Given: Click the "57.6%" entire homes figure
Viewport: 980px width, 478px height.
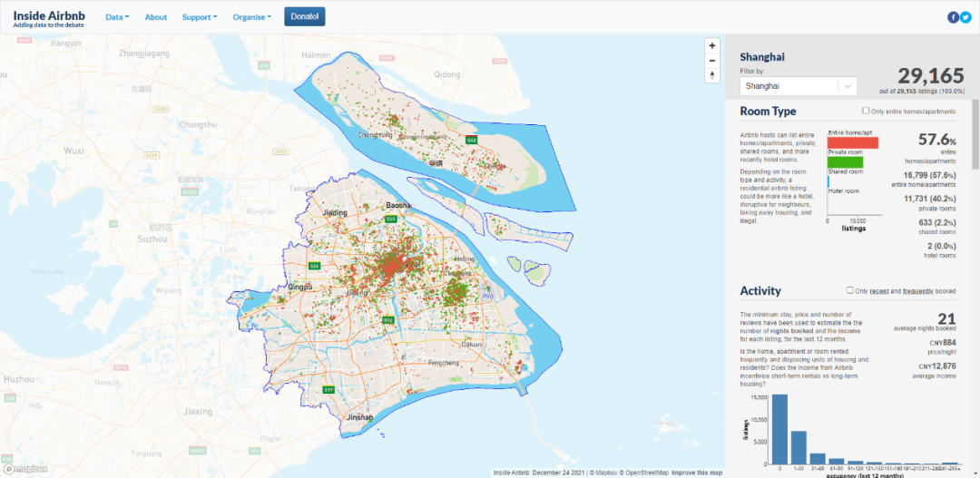Looking at the screenshot, I should pyautogui.click(x=937, y=140).
